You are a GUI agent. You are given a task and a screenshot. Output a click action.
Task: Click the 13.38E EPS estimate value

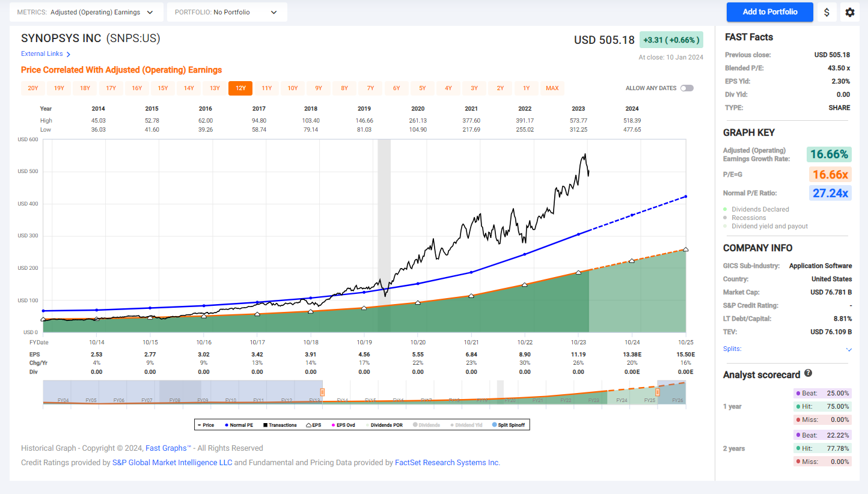pyautogui.click(x=632, y=355)
